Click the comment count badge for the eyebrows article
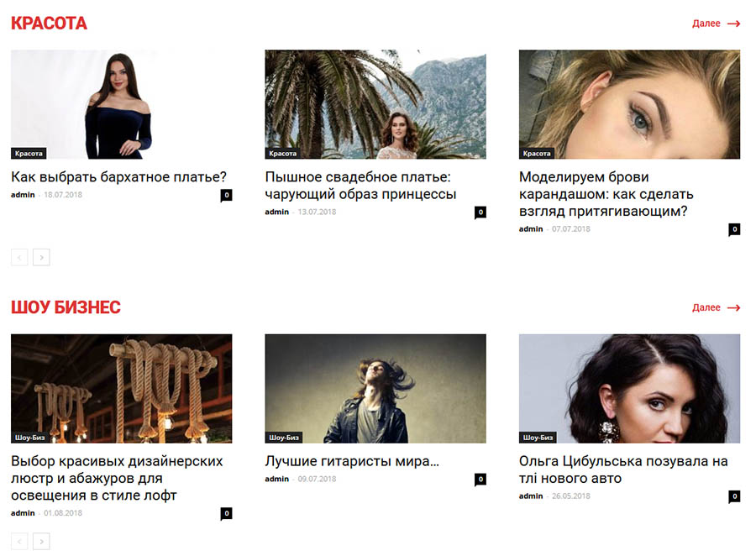Screen dimensions: 756x556 point(734,229)
